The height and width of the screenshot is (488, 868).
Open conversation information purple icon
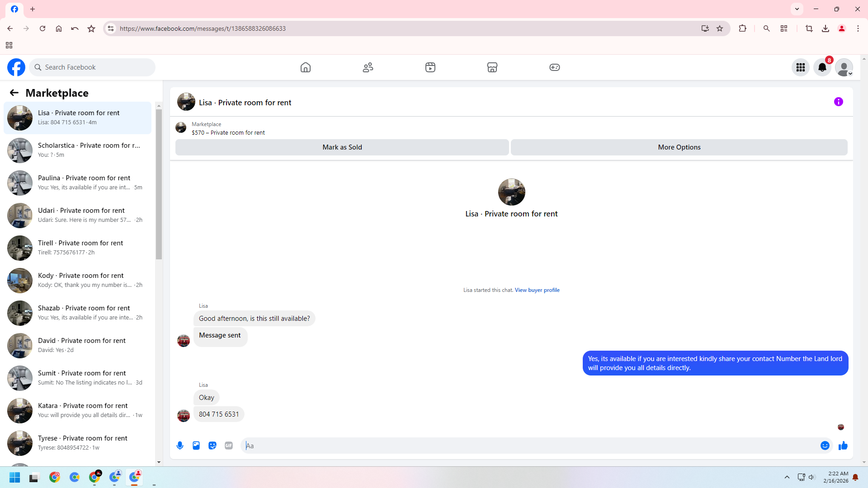tap(839, 102)
